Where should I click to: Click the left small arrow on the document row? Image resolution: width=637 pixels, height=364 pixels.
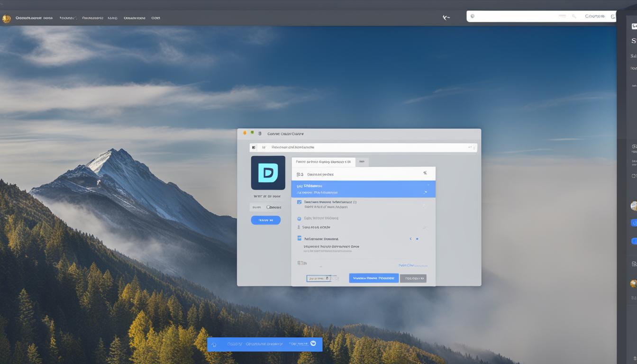pos(410,239)
